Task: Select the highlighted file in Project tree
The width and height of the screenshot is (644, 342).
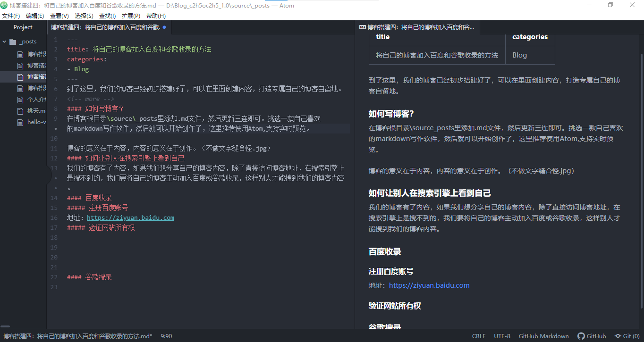Action: (x=24, y=77)
